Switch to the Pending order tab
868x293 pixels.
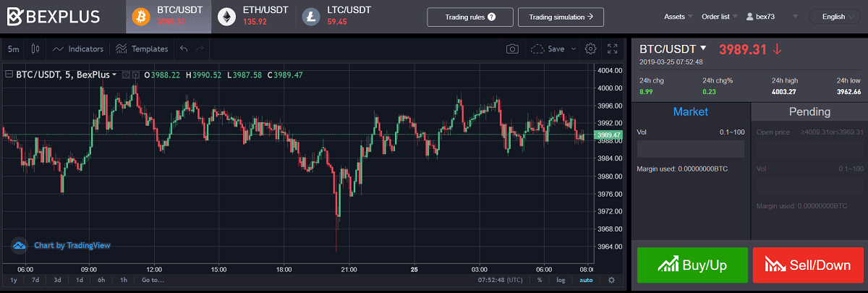[809, 112]
